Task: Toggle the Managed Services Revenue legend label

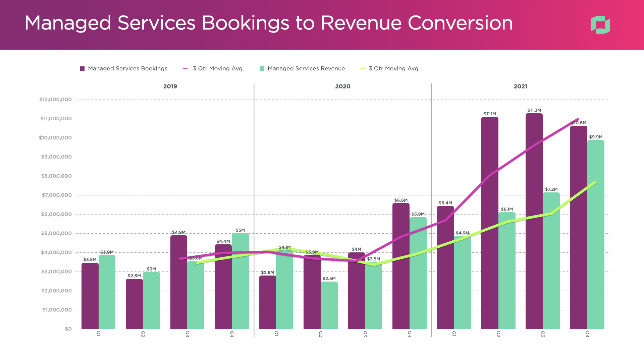Action: (x=306, y=69)
